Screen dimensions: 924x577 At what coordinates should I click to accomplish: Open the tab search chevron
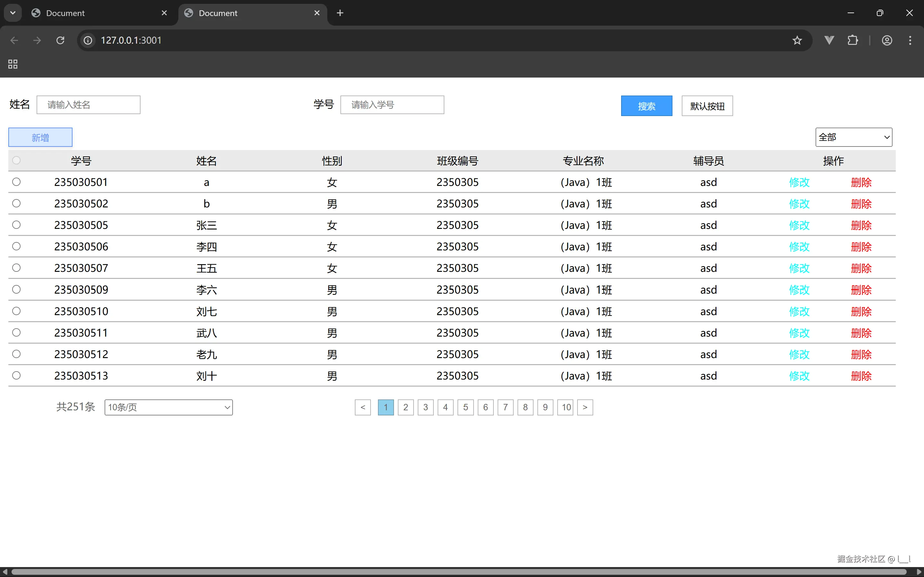coord(13,13)
